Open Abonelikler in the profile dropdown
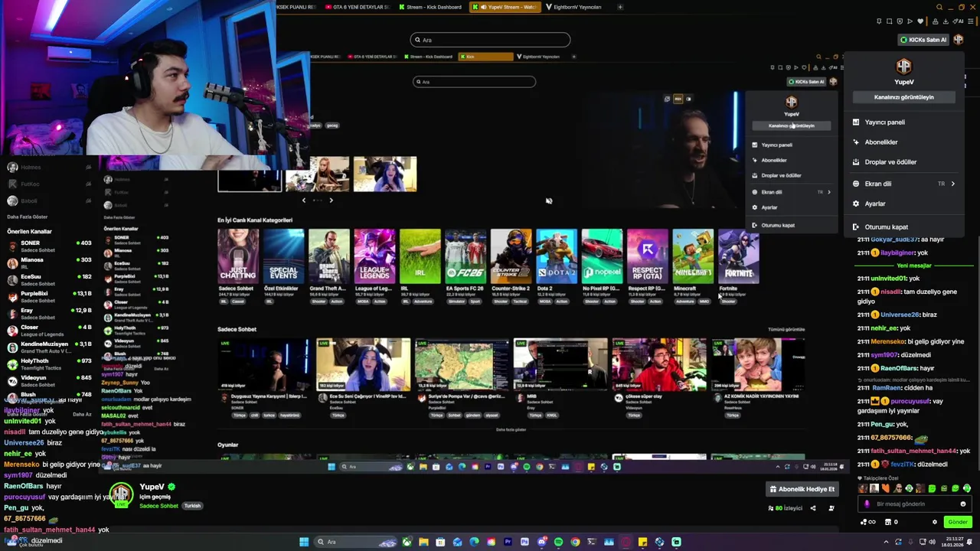This screenshot has width=980, height=551. point(881,142)
